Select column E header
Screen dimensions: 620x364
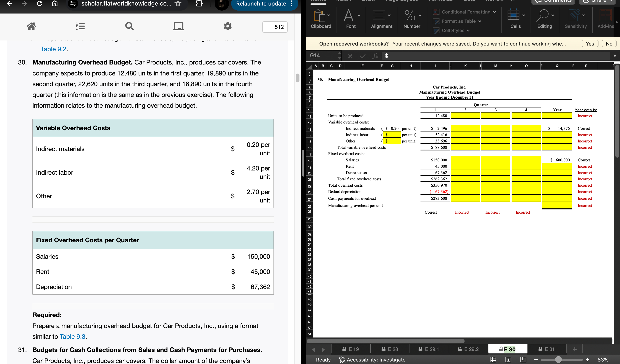362,66
